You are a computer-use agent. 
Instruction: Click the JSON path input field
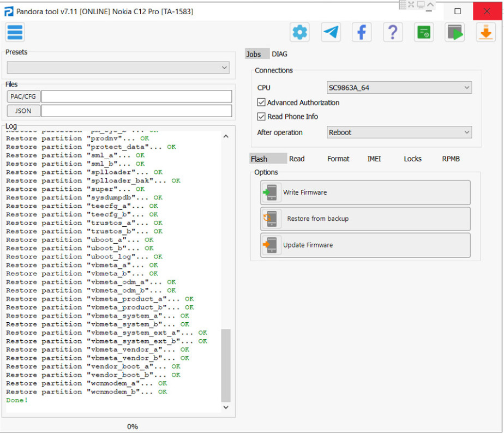coord(136,111)
